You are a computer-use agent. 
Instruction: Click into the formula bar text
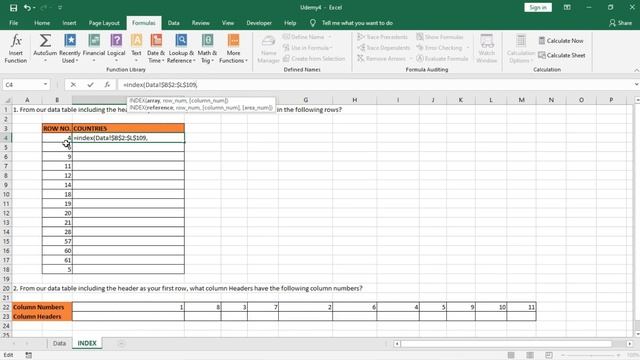tap(376, 84)
